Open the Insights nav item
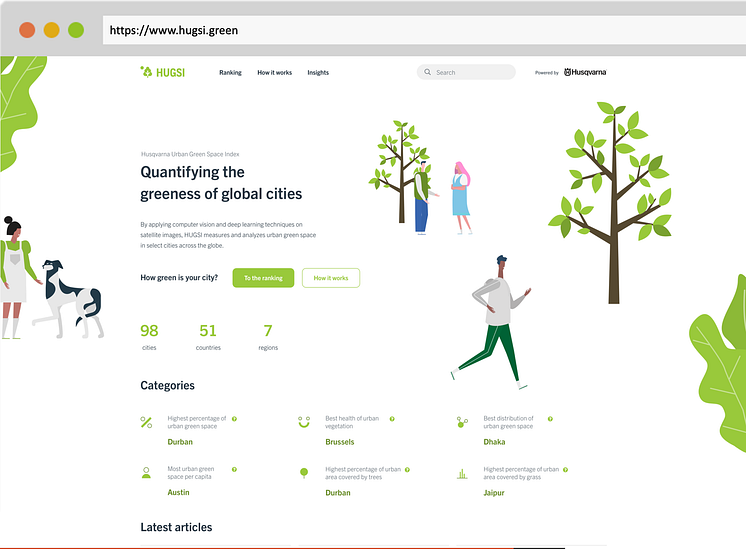 (x=318, y=72)
